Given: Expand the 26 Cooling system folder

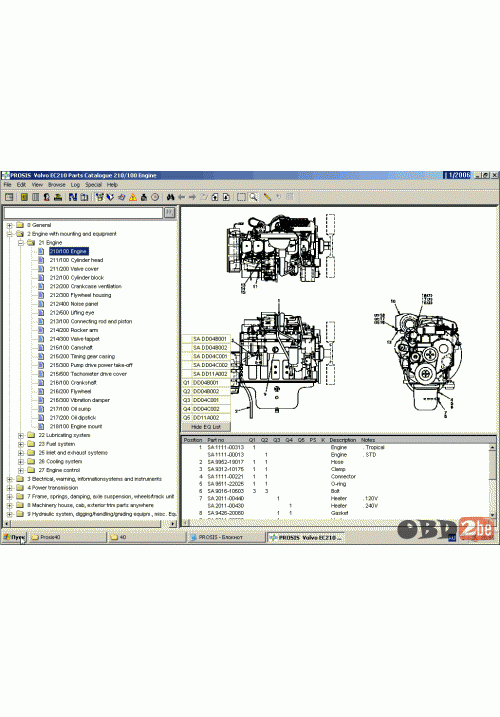Looking at the screenshot, I should coord(21,461).
